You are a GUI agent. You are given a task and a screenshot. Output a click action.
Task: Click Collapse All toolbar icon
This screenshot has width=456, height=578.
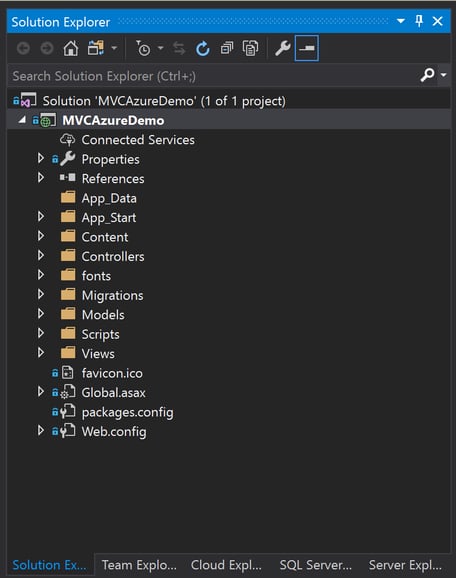tap(227, 48)
